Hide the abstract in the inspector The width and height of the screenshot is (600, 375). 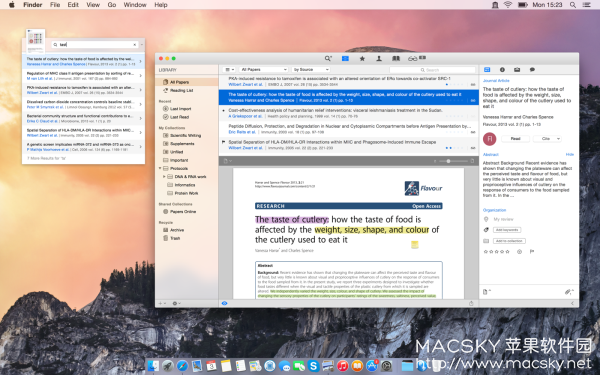tap(570, 155)
